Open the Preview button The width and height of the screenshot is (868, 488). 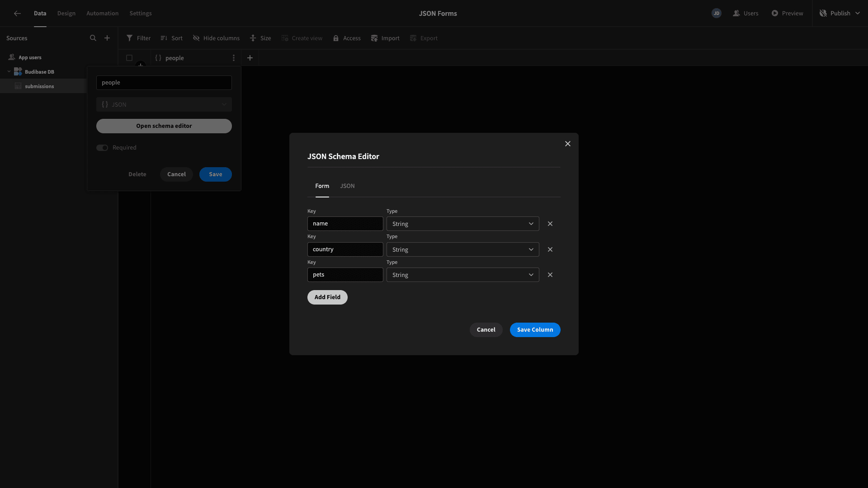click(x=787, y=14)
